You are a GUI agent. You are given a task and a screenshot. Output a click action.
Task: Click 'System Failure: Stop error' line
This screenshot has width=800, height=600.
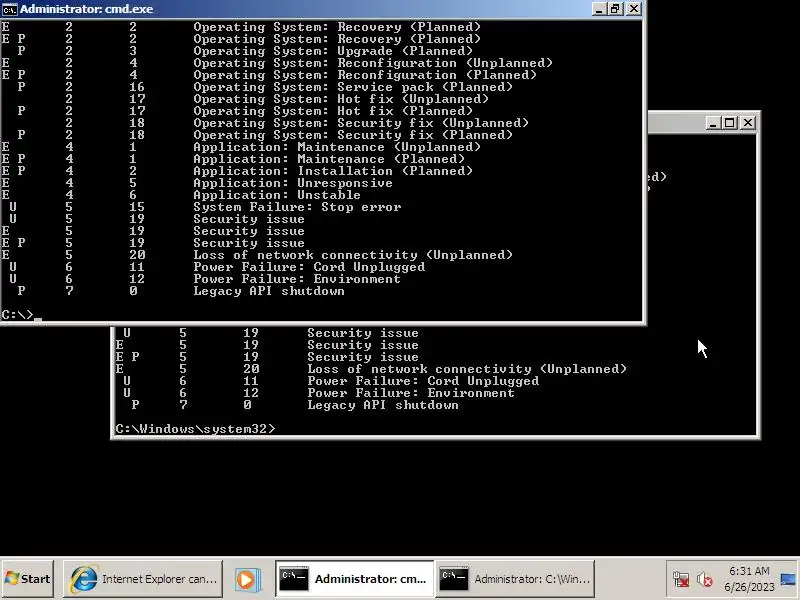click(x=297, y=207)
